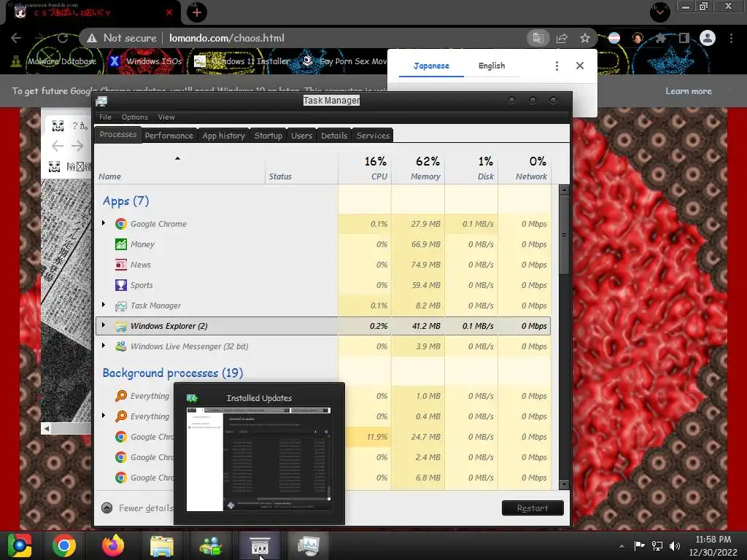The image size is (747, 560).
Task: Click the network tray icon
Action: pyautogui.click(x=657, y=546)
